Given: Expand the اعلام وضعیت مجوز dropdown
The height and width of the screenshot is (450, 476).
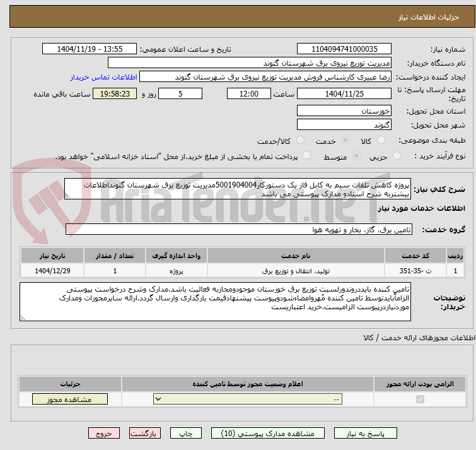Looking at the screenshot, I should coord(248,399).
